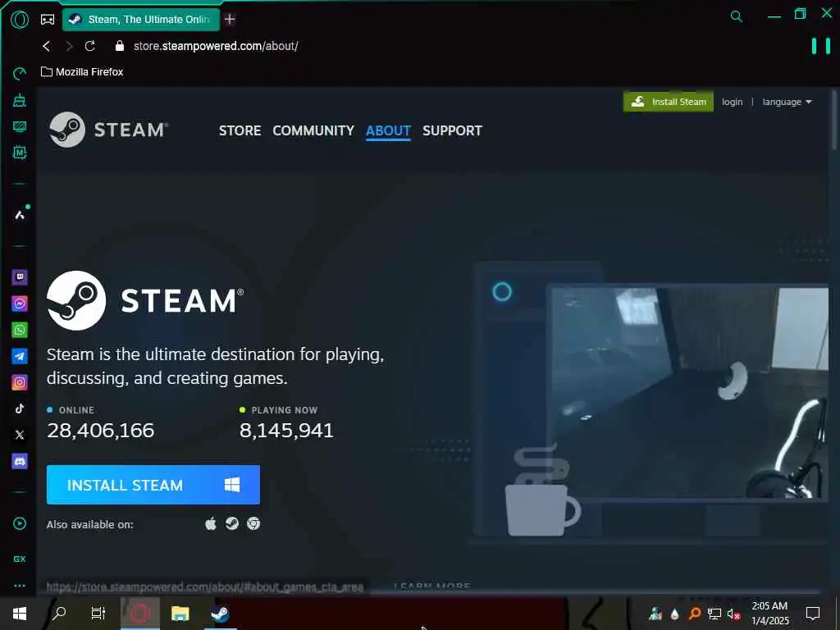840x630 pixels.
Task: View site security lock icon
Action: pyautogui.click(x=120, y=46)
